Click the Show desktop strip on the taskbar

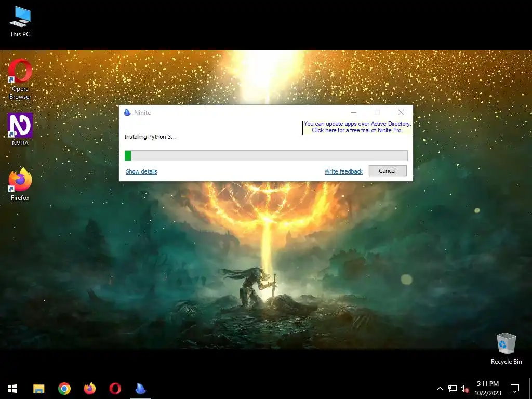point(530,389)
